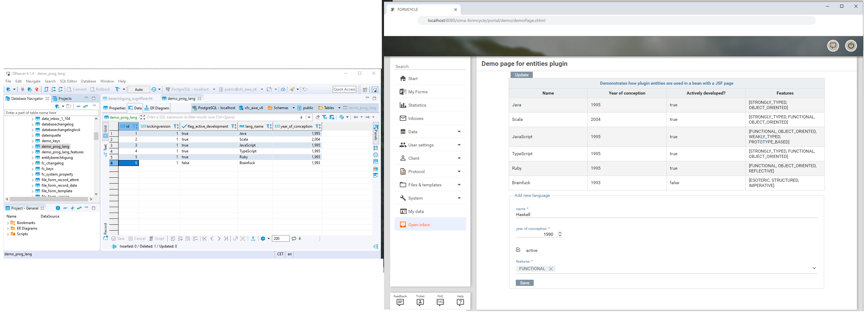Open My Forms in the FORMCYCLE sidebar
This screenshot has width=868, height=314.
coord(430,92)
